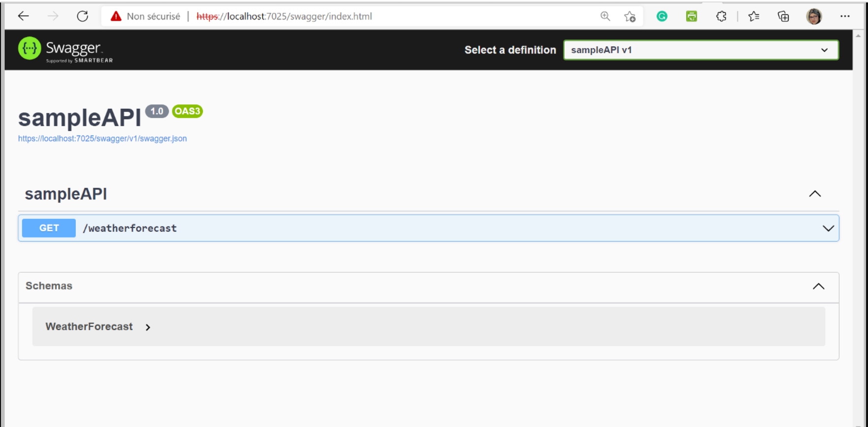
Task: Click the sampleAPI section heading
Action: [x=66, y=194]
